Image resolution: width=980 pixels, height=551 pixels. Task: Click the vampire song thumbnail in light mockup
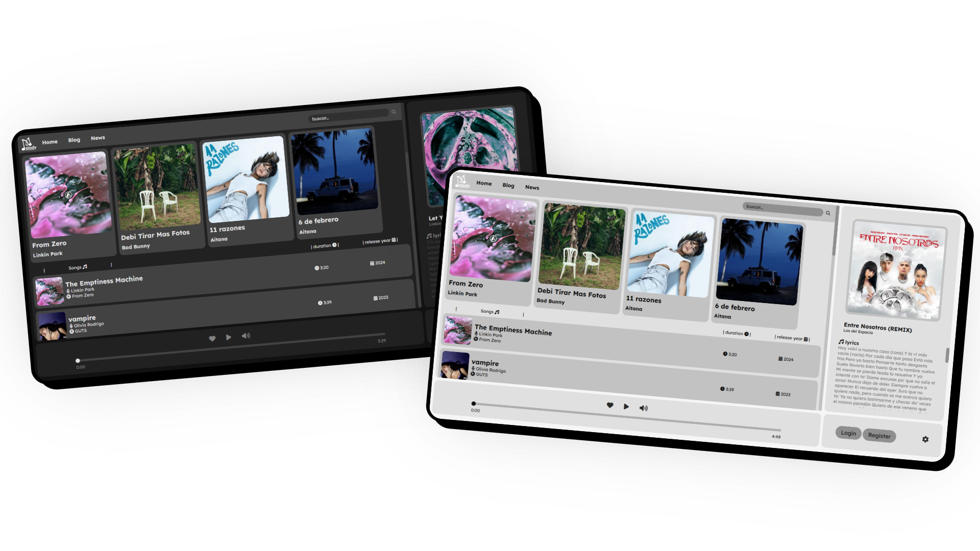click(455, 364)
